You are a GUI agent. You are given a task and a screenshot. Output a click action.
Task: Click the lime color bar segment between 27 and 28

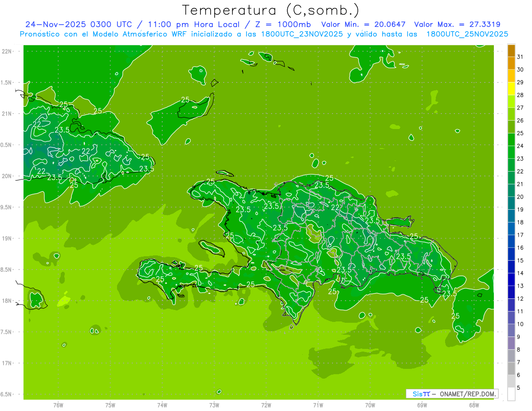(511, 102)
